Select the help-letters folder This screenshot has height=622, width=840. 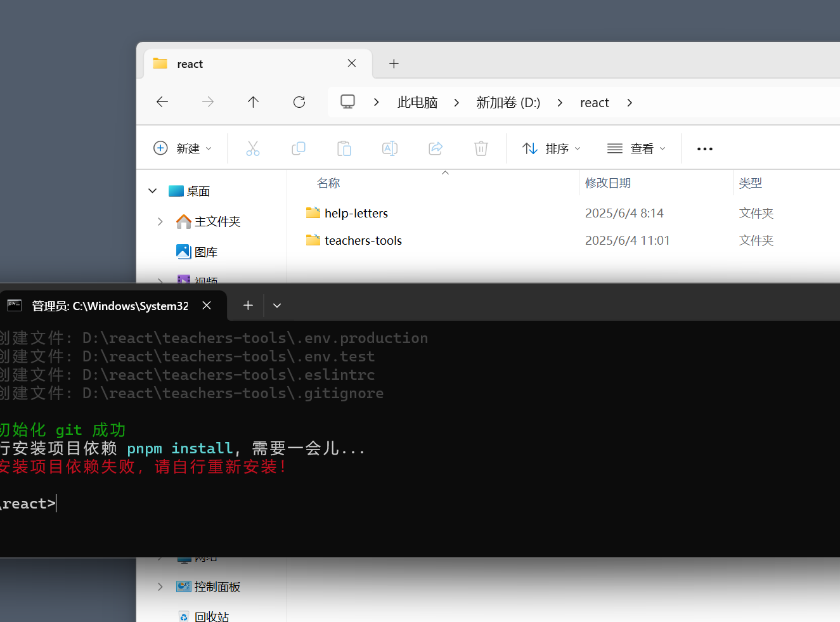(356, 213)
